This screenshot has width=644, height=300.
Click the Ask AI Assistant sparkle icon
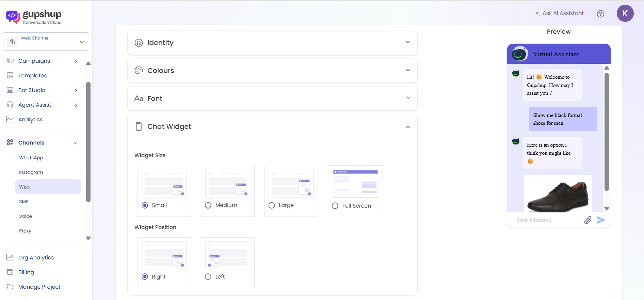tap(537, 13)
